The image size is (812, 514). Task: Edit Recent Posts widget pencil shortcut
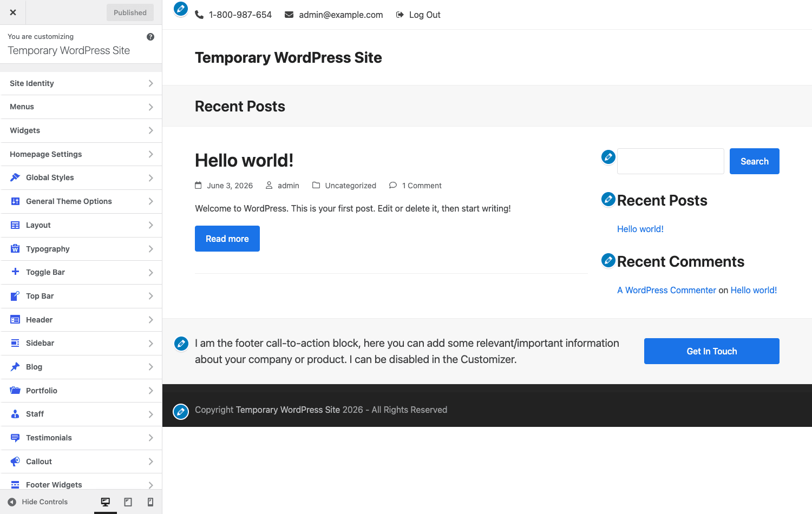pos(608,199)
